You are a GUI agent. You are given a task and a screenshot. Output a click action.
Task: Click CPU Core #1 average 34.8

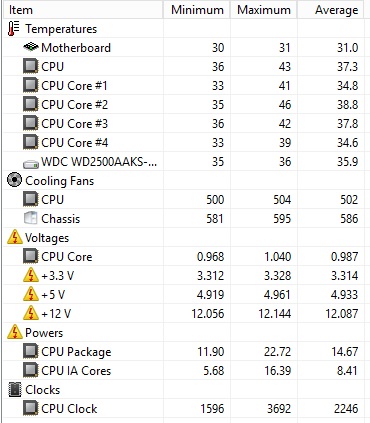(347, 86)
